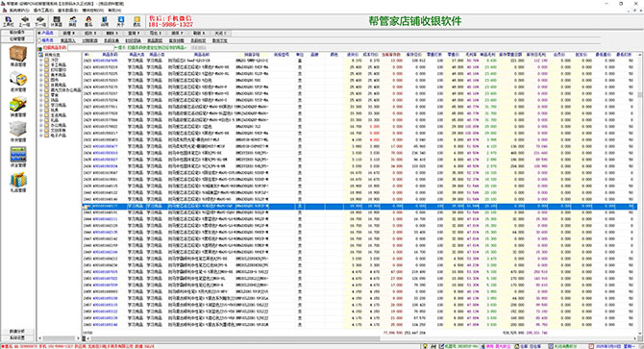Open the 系统维护(S) menu

(19, 10)
